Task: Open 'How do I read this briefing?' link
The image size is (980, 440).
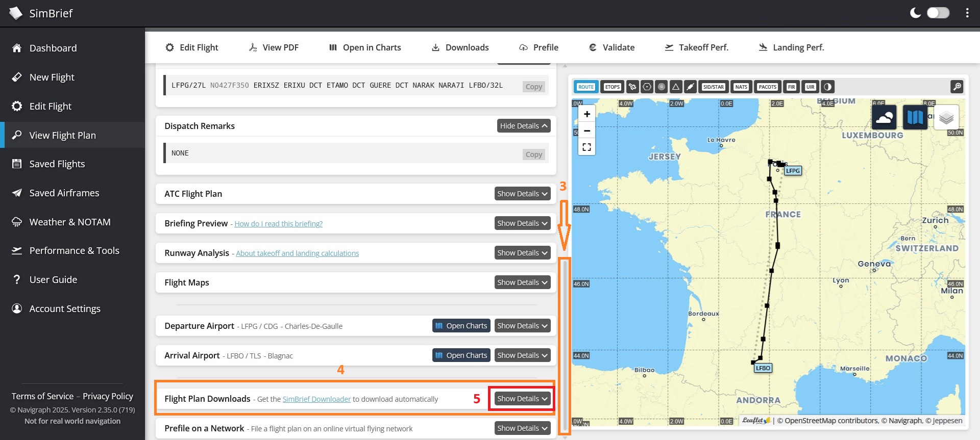Action: coord(278,224)
